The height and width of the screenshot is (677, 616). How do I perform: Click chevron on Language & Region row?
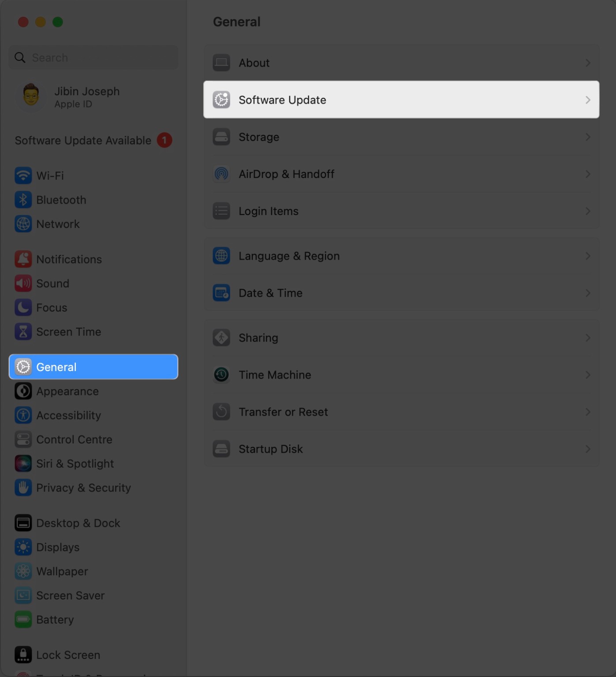tap(588, 256)
